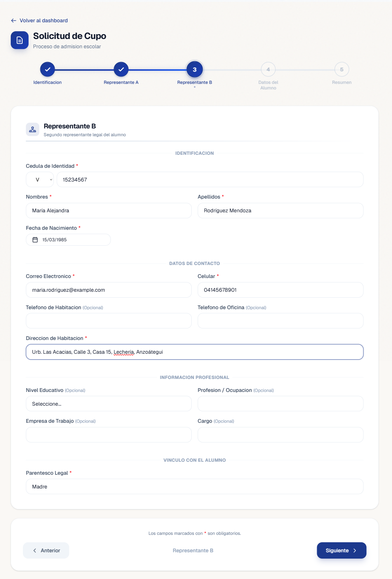Click the Identificacion step checkmark circle
392x579 pixels.
pyautogui.click(x=47, y=69)
